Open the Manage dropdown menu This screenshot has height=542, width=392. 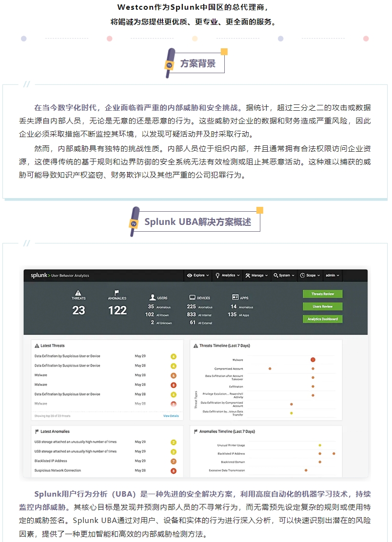[256, 276]
